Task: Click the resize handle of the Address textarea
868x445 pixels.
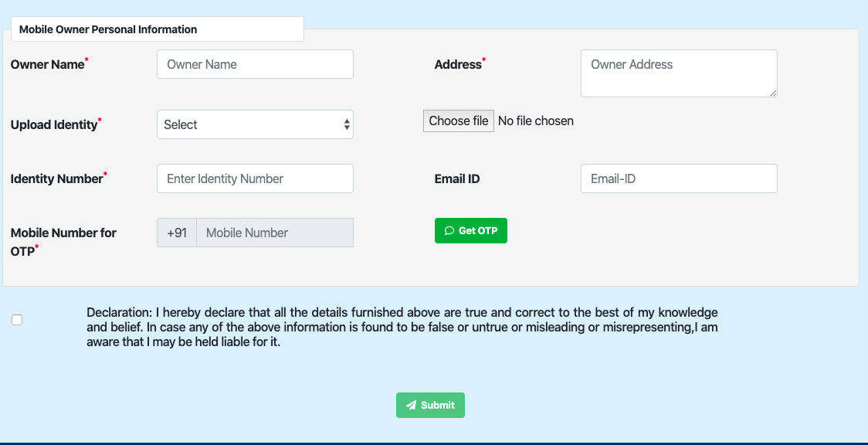Action: [774, 93]
